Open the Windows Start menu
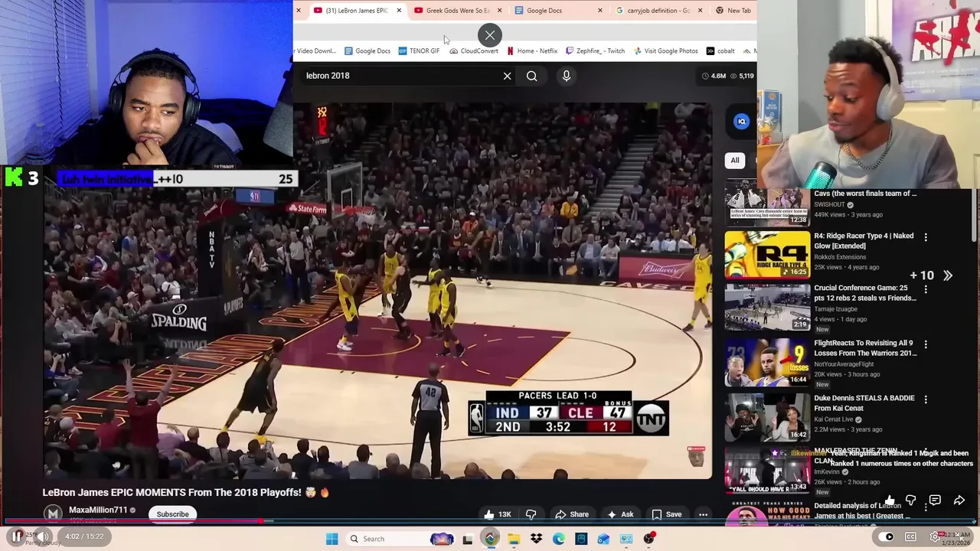The width and height of the screenshot is (980, 551). [x=332, y=539]
